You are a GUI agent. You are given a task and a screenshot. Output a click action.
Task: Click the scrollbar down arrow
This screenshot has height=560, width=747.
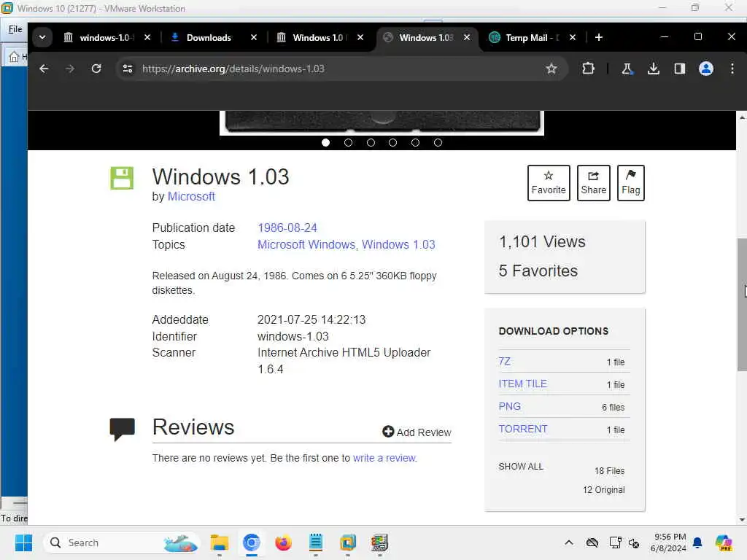pos(742,519)
